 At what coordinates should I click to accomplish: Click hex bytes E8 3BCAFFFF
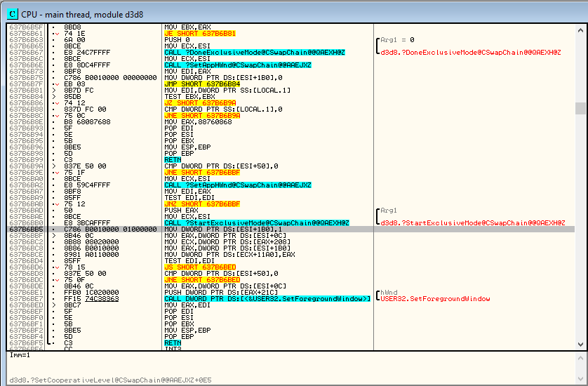[x=87, y=222]
